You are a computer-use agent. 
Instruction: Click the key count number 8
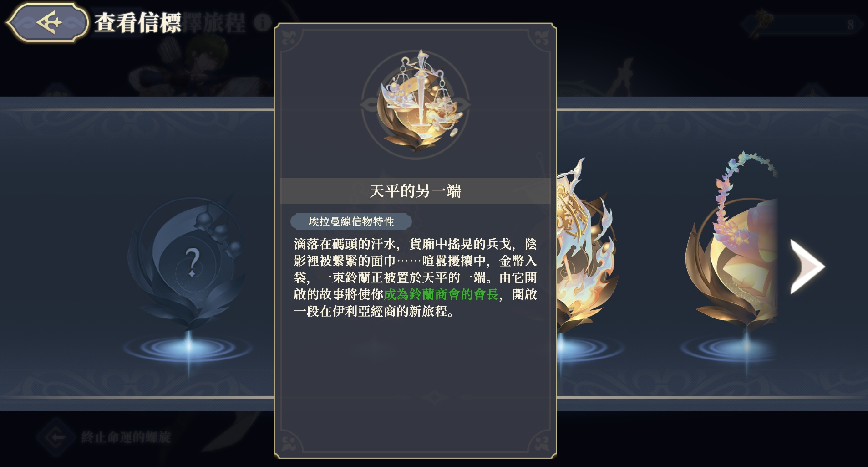(850, 25)
